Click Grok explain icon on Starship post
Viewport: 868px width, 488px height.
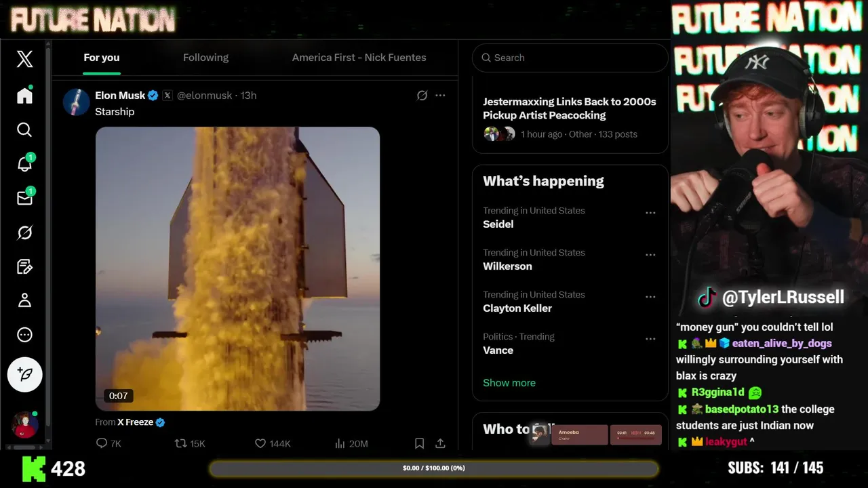pyautogui.click(x=422, y=96)
